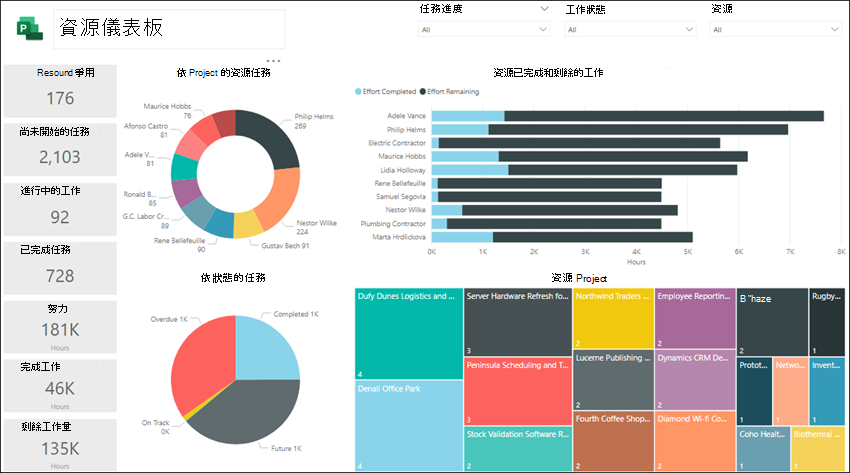Click Electric Contractor axis label
The image size is (850, 473).
tap(397, 143)
